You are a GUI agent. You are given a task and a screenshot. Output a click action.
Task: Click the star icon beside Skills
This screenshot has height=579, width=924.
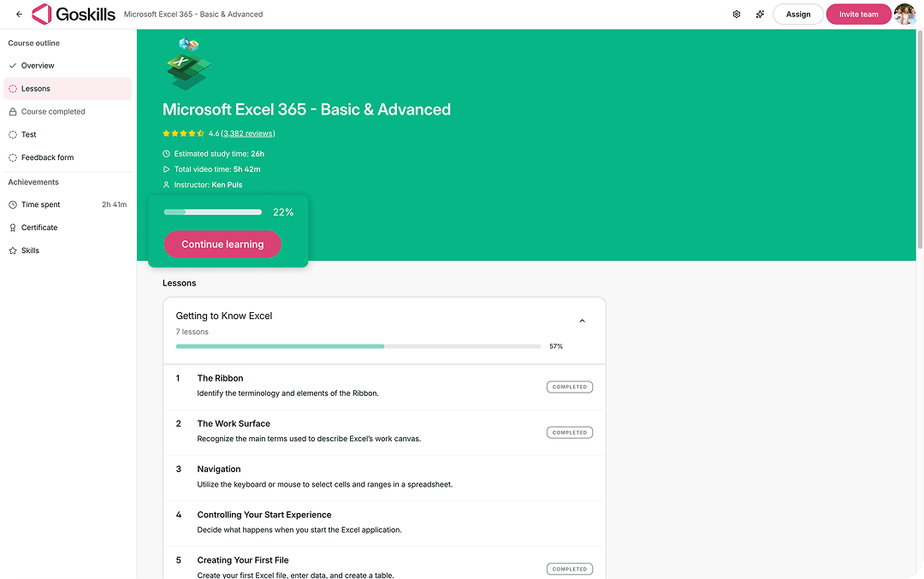pyautogui.click(x=12, y=251)
